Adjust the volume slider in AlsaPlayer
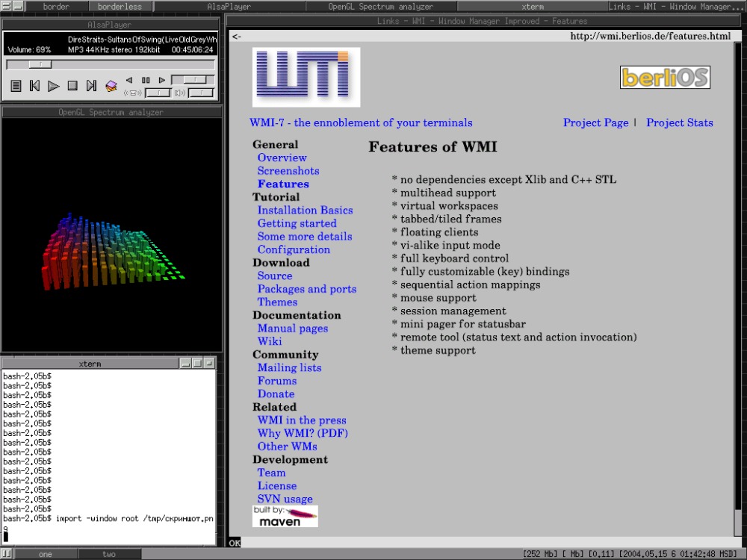 pyautogui.click(x=201, y=93)
